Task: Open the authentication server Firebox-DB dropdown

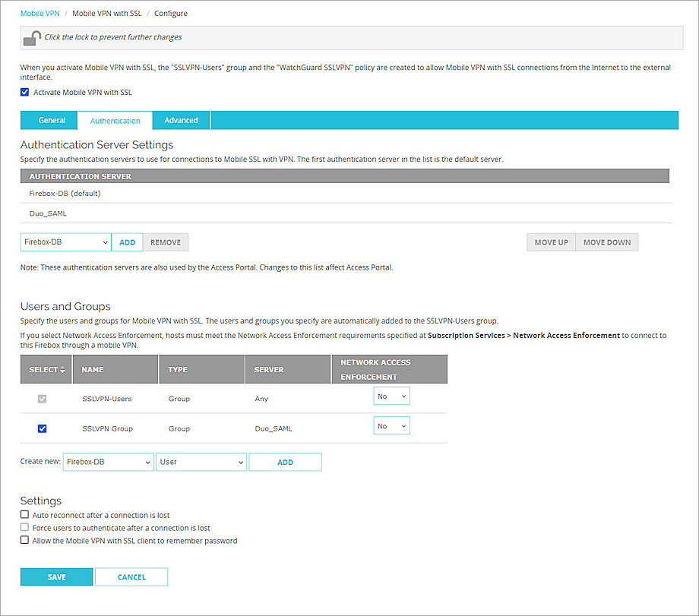Action: click(65, 242)
